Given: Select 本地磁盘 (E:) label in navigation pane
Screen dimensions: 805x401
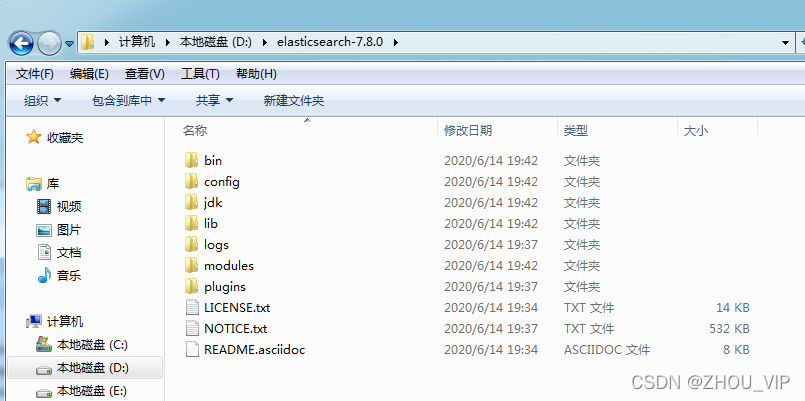Looking at the screenshot, I should tap(92, 391).
